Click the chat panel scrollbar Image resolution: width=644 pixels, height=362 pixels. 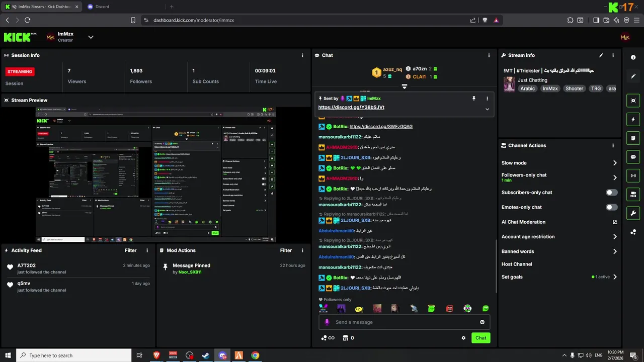(x=496, y=266)
